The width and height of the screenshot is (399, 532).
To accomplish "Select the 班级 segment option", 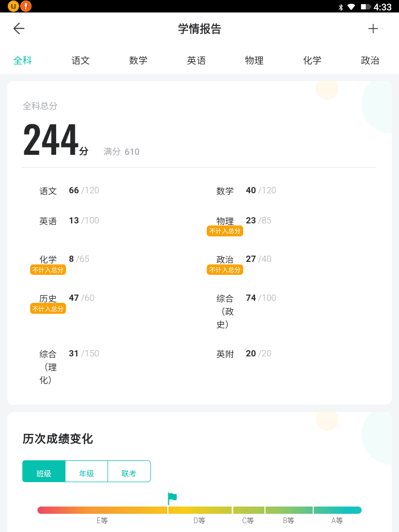I will [x=44, y=472].
